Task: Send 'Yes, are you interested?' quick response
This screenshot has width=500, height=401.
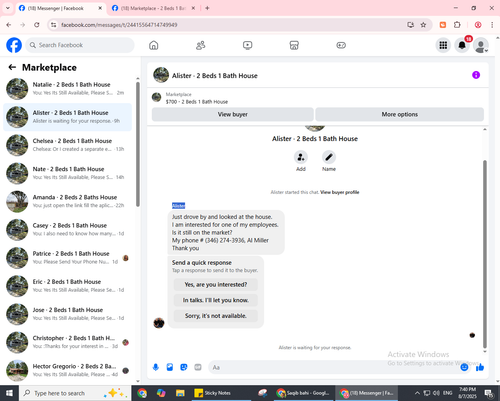Action: (216, 285)
